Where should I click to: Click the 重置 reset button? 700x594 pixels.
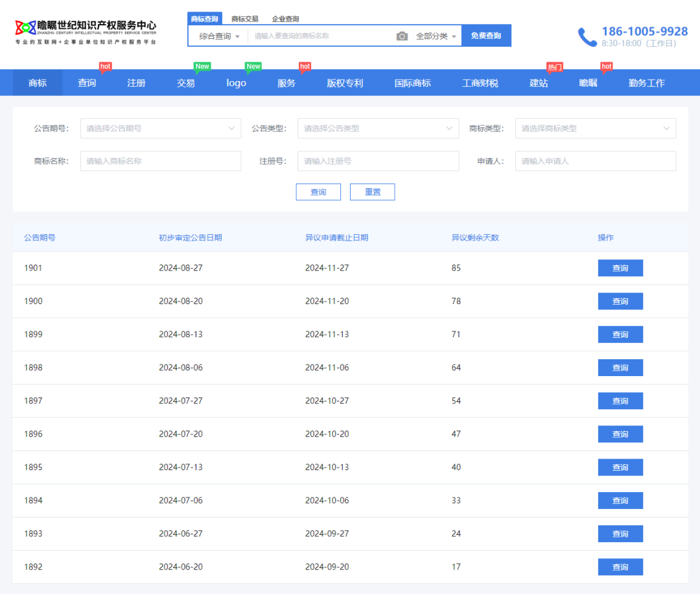pos(372,192)
